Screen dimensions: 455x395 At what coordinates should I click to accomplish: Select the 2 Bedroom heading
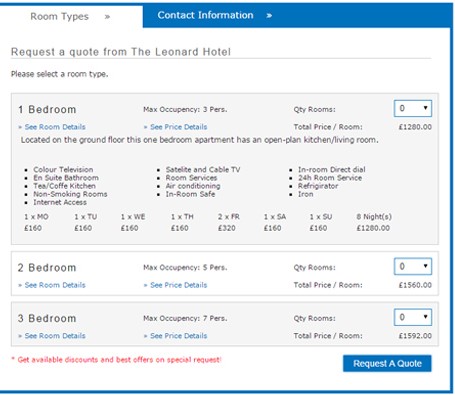click(x=47, y=267)
